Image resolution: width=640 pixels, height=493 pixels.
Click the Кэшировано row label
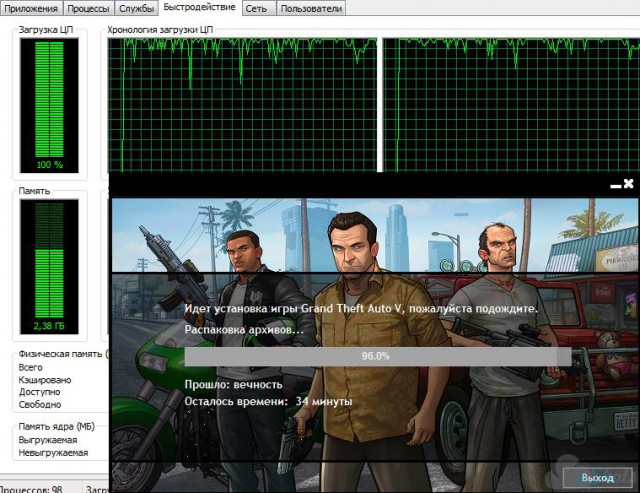click(x=45, y=380)
